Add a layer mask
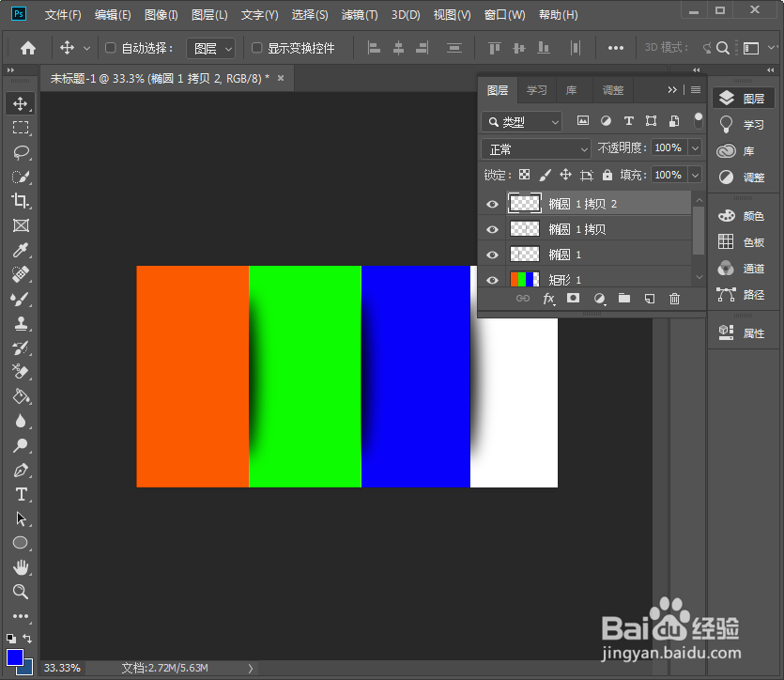This screenshot has height=680, width=784. point(573,299)
